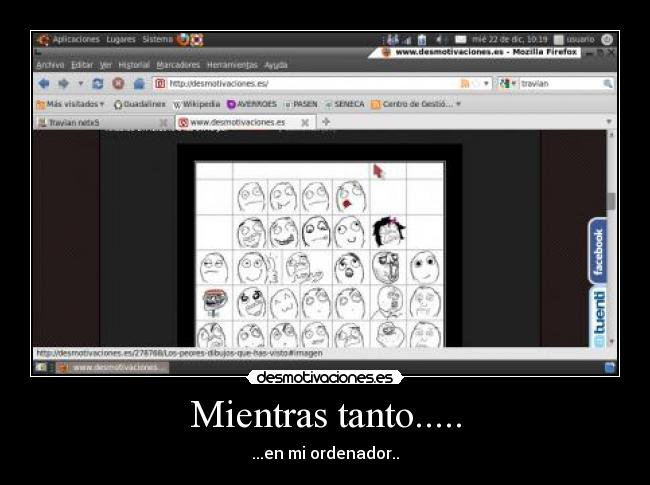Expand the Centro de Gestió... bookmark folder

pos(416,104)
